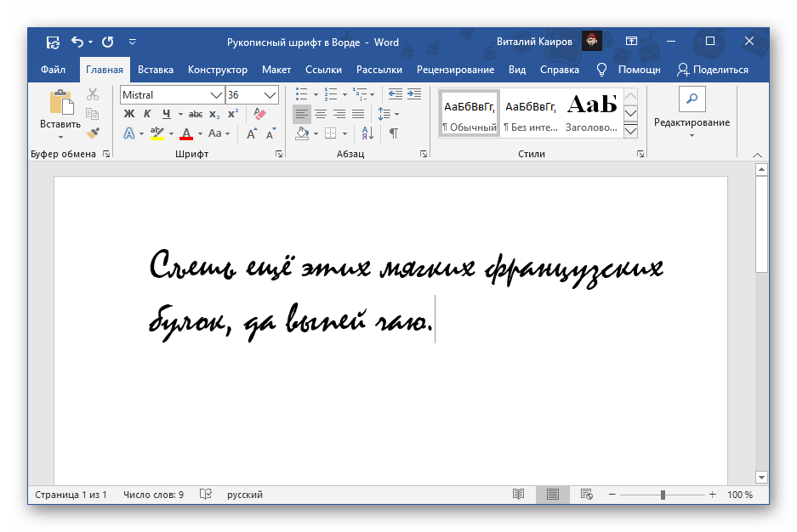797x532 pixels.
Task: Click the Format Painter brush icon
Action: point(93,133)
